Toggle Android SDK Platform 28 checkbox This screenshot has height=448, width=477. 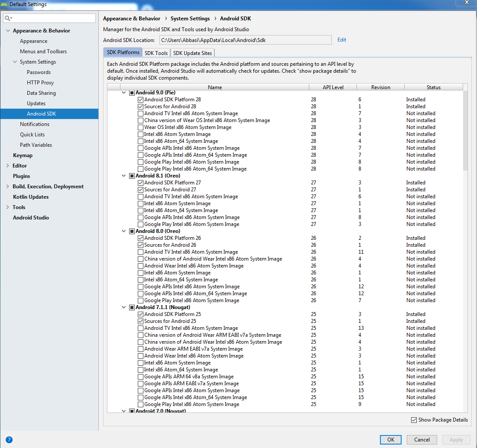[140, 100]
